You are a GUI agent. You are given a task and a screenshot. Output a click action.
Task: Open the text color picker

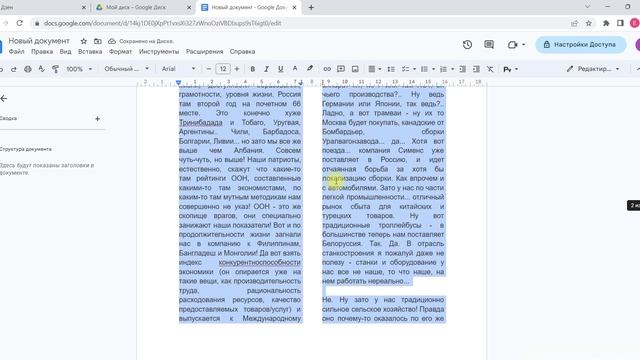(295, 69)
